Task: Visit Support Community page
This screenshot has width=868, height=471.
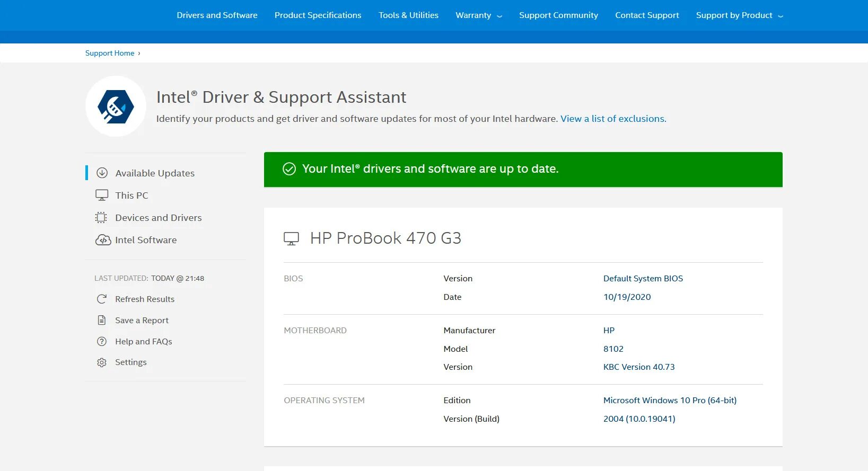Action: (558, 15)
